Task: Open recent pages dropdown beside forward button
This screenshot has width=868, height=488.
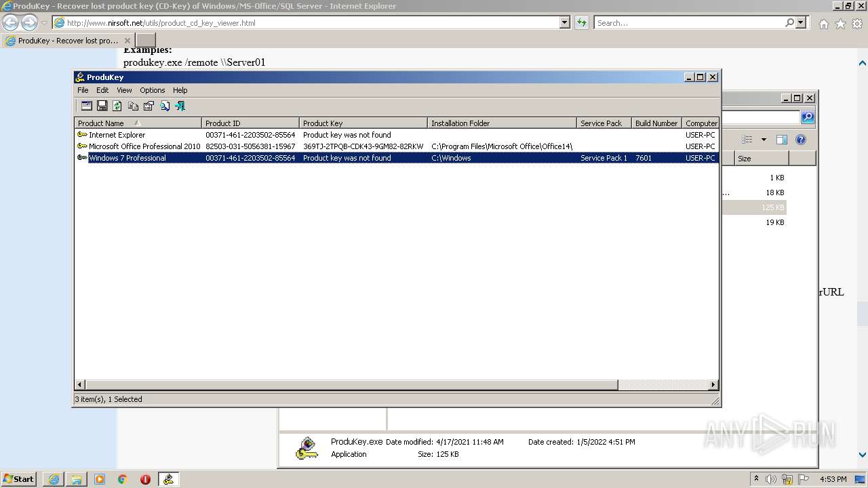Action: coord(44,23)
